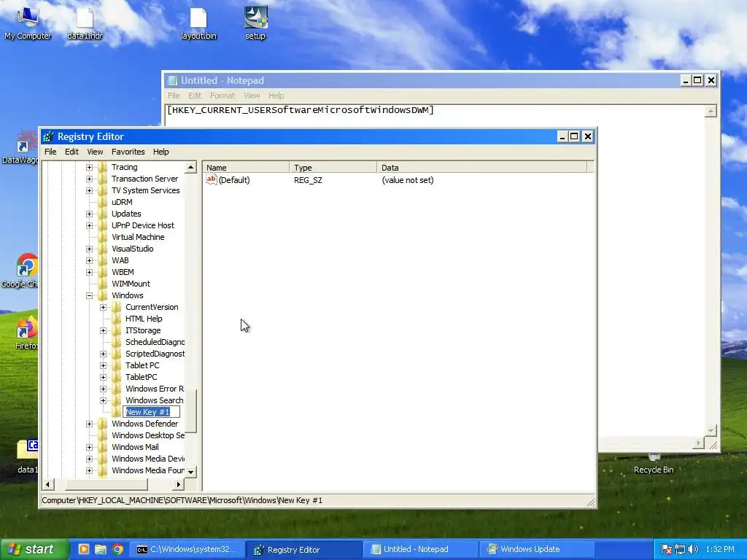Open My Computer desktop icon
The image size is (747, 560).
pos(28,23)
